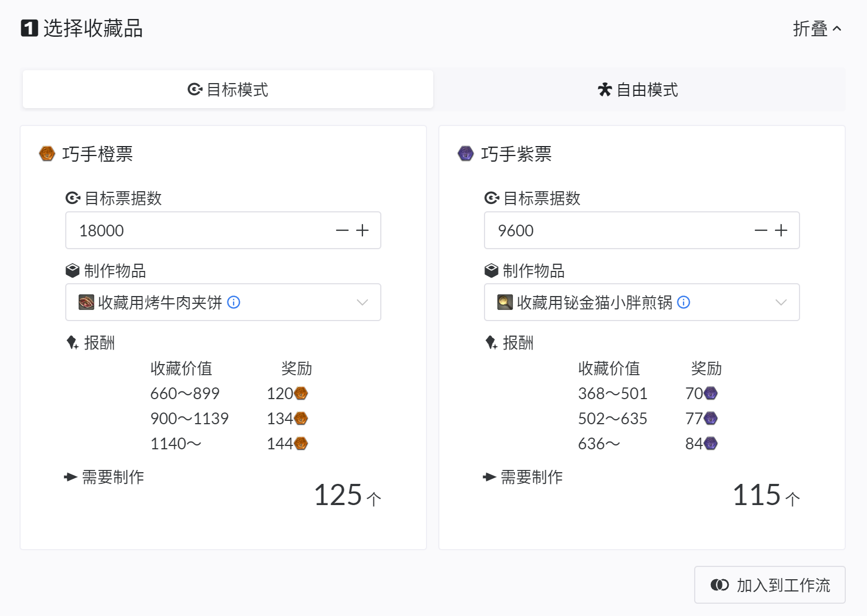Open the info icon next to 收藏用铋金猫小胖煎锅
This screenshot has height=616, width=867.
point(684,303)
